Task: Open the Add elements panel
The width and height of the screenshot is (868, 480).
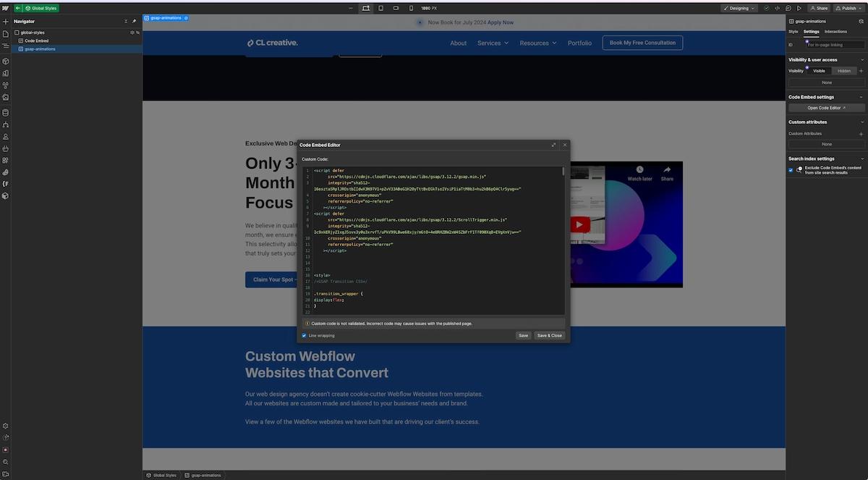Action: pyautogui.click(x=5, y=22)
